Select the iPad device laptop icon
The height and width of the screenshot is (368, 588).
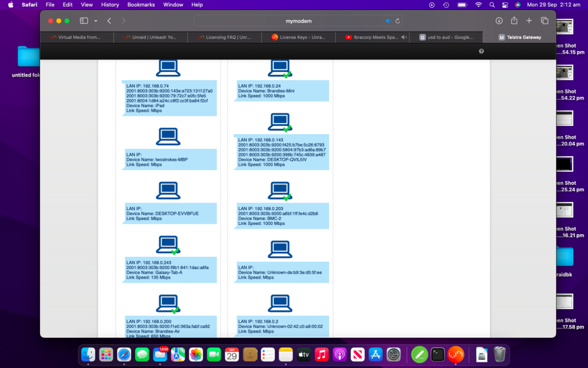pos(168,68)
